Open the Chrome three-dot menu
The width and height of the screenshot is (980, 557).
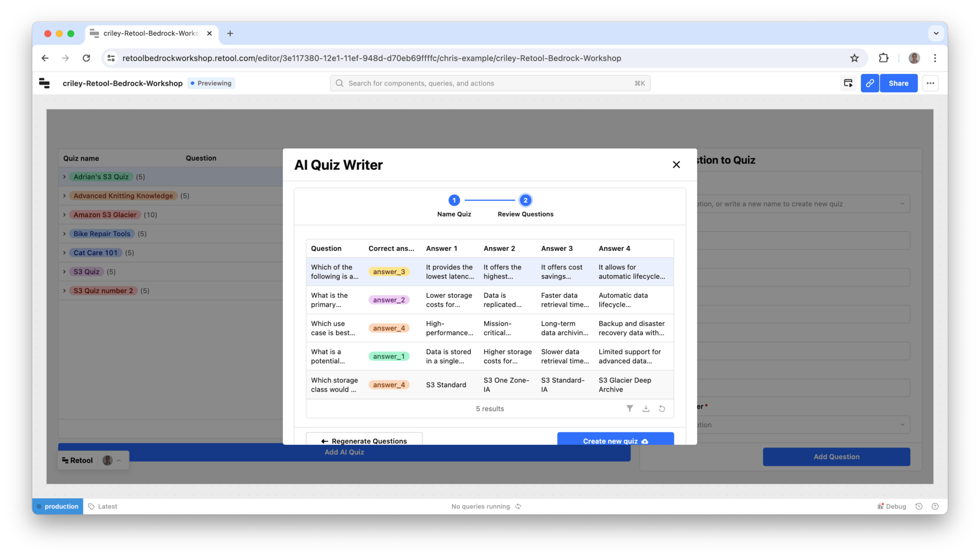pos(935,58)
